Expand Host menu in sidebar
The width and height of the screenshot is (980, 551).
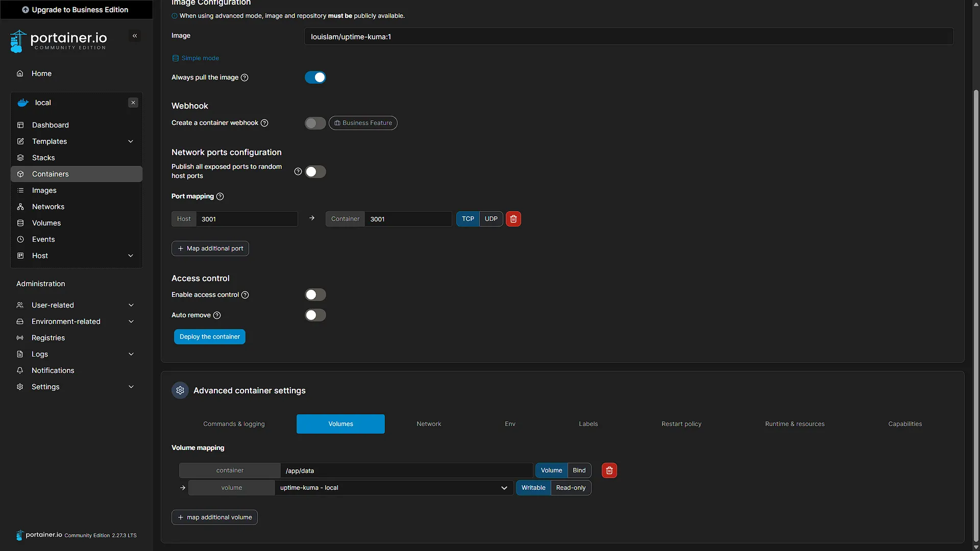[131, 256]
